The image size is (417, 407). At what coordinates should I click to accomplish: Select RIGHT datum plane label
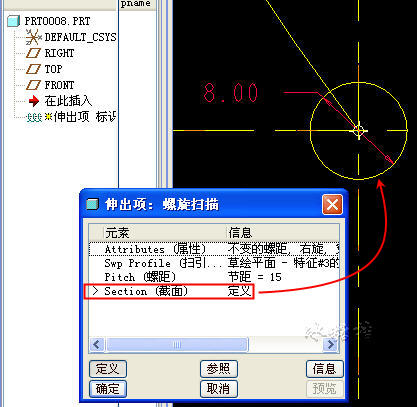(59, 53)
